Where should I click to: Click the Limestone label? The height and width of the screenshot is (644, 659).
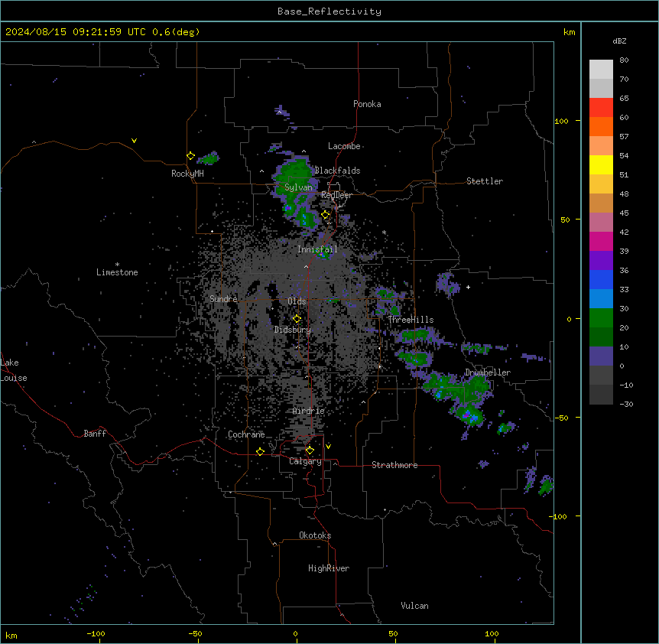tap(117, 272)
